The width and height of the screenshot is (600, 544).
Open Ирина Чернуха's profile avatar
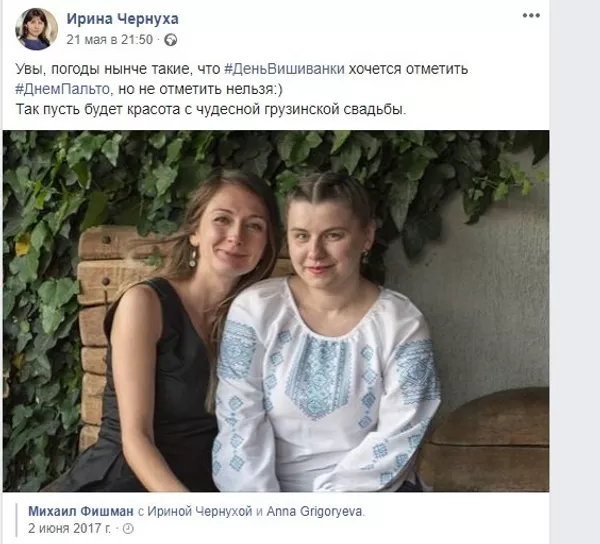click(37, 29)
